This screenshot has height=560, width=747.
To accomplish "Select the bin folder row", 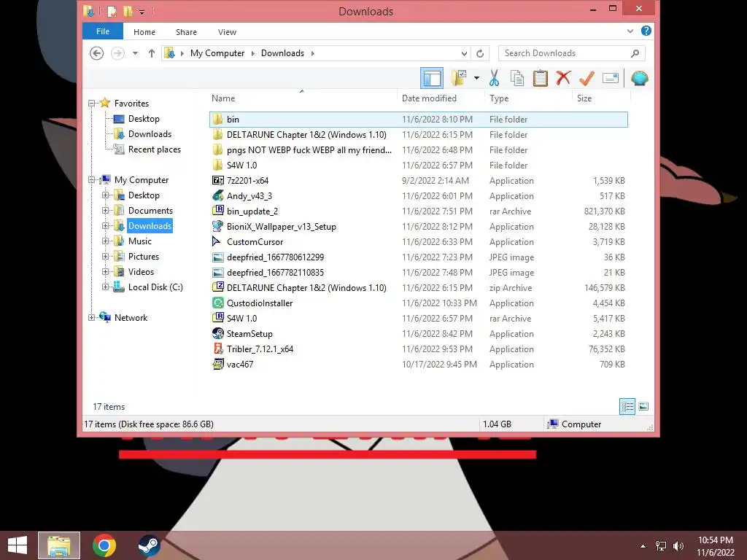I will pyautogui.click(x=418, y=120).
